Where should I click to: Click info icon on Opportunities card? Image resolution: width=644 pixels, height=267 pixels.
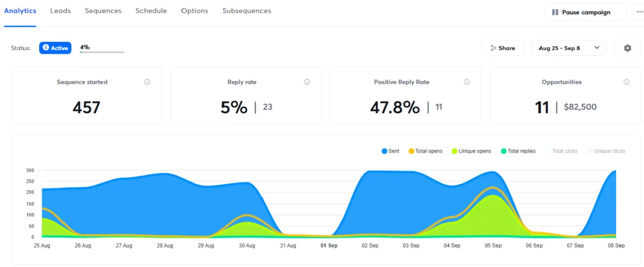(626, 82)
